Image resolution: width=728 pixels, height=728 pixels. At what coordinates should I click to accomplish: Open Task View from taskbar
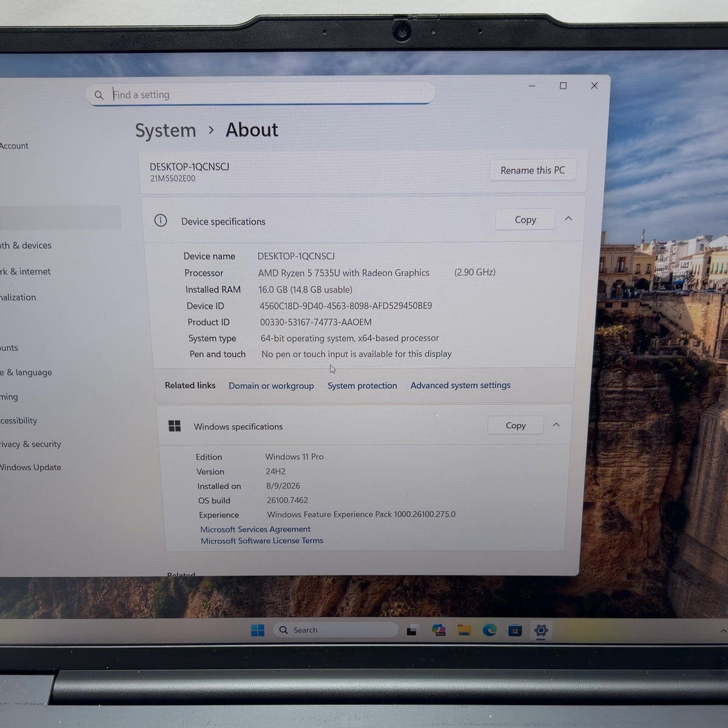(412, 630)
